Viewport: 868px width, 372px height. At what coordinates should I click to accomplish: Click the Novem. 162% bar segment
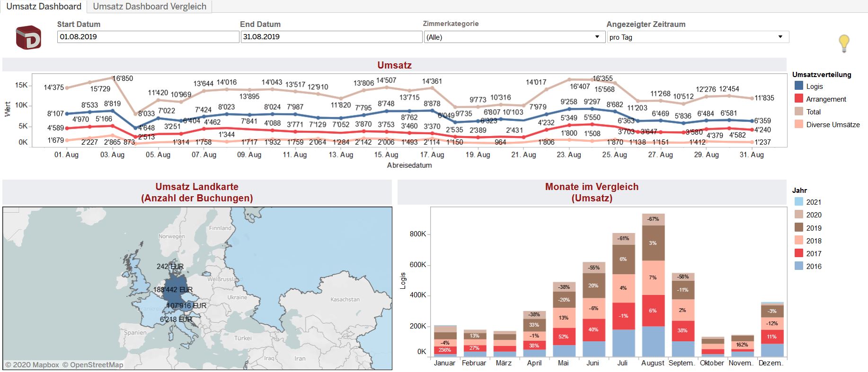click(x=742, y=345)
